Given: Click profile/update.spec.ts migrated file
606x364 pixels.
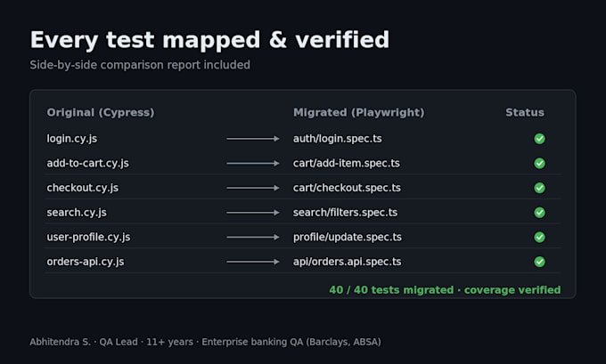Looking at the screenshot, I should pyautogui.click(x=347, y=237).
